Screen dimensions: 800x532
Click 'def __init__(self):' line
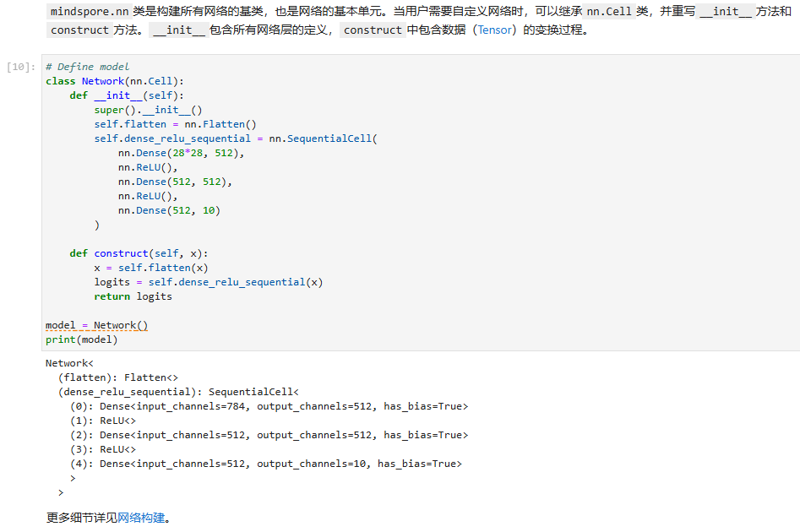(127, 95)
